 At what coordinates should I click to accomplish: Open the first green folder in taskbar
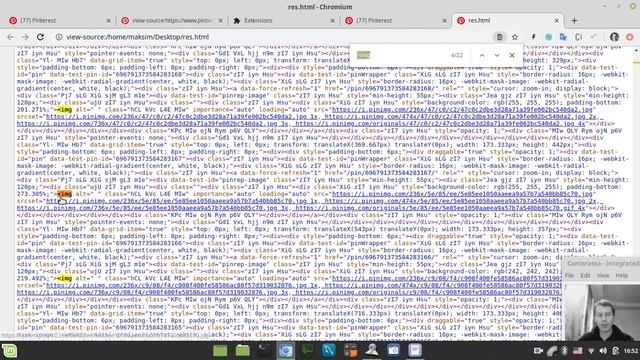[220, 351]
